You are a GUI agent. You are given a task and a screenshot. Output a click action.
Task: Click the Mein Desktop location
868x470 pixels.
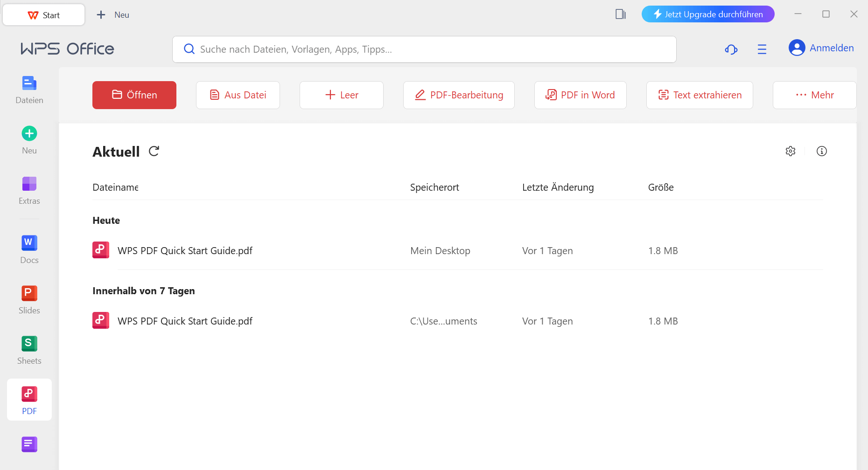click(440, 251)
